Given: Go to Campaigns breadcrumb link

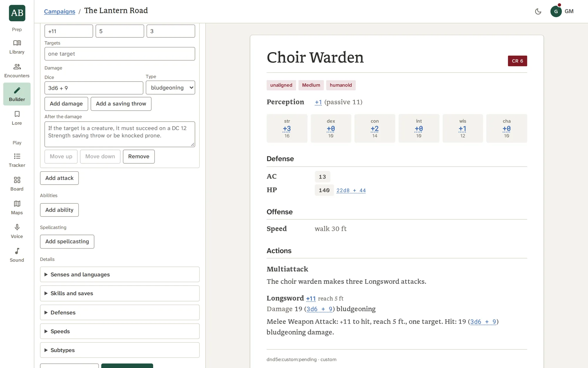Looking at the screenshot, I should (60, 11).
